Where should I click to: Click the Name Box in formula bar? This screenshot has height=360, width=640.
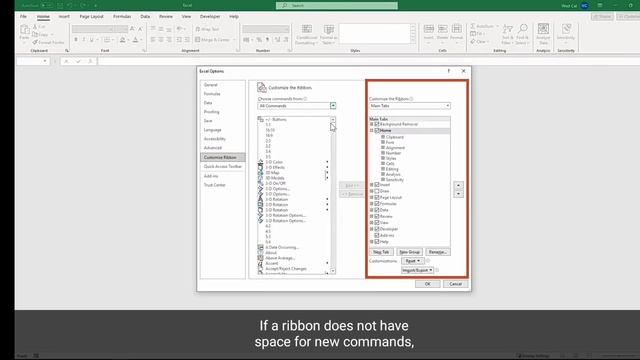pyautogui.click(x=33, y=61)
